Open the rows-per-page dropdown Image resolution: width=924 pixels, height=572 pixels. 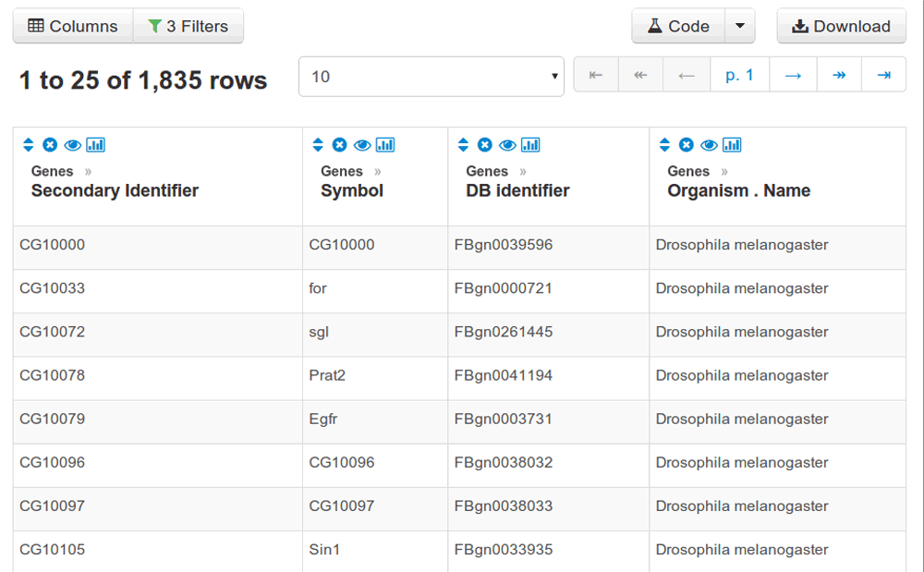tap(431, 77)
